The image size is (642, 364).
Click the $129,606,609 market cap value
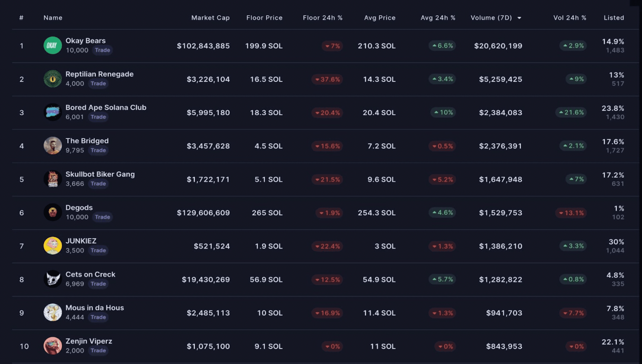pos(203,213)
